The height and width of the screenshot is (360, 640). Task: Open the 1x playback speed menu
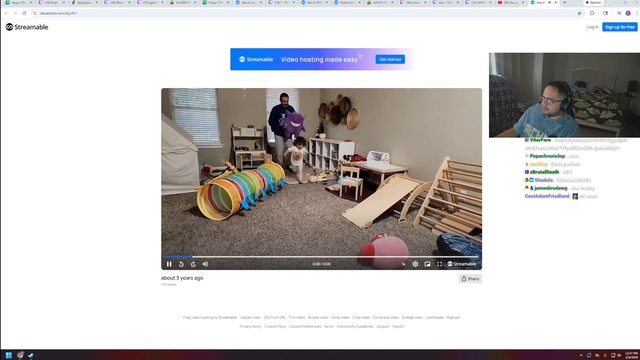click(403, 264)
